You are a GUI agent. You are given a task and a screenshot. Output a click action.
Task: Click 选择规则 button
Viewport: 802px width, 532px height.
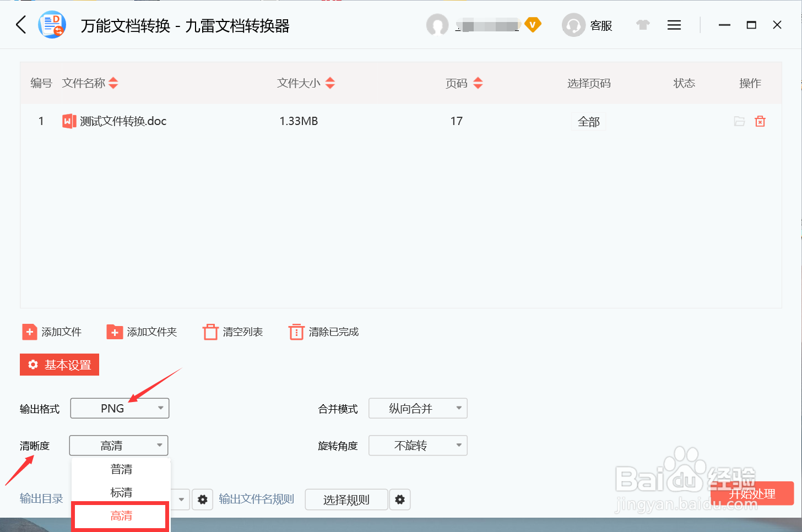pyautogui.click(x=346, y=500)
